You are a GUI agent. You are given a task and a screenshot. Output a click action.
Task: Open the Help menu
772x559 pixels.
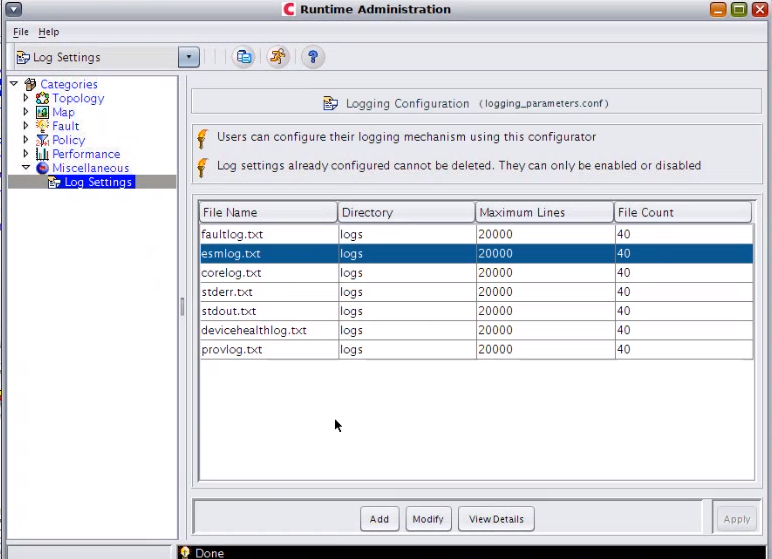49,32
